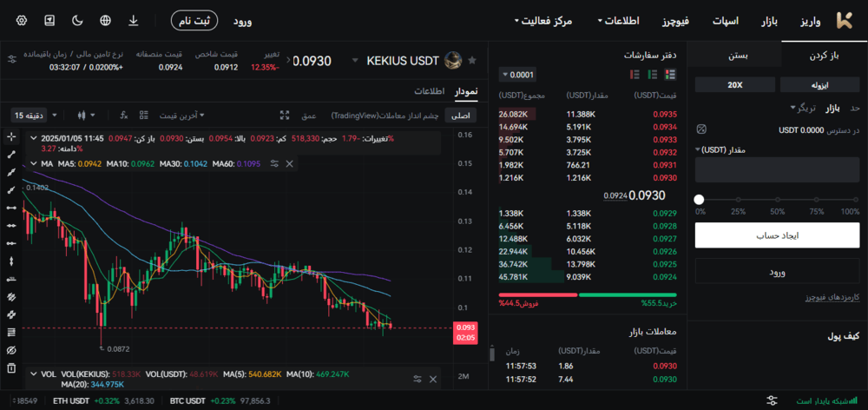This screenshot has height=410, width=868.
Task: Open MA indicator settings sliders
Action: click(x=274, y=163)
